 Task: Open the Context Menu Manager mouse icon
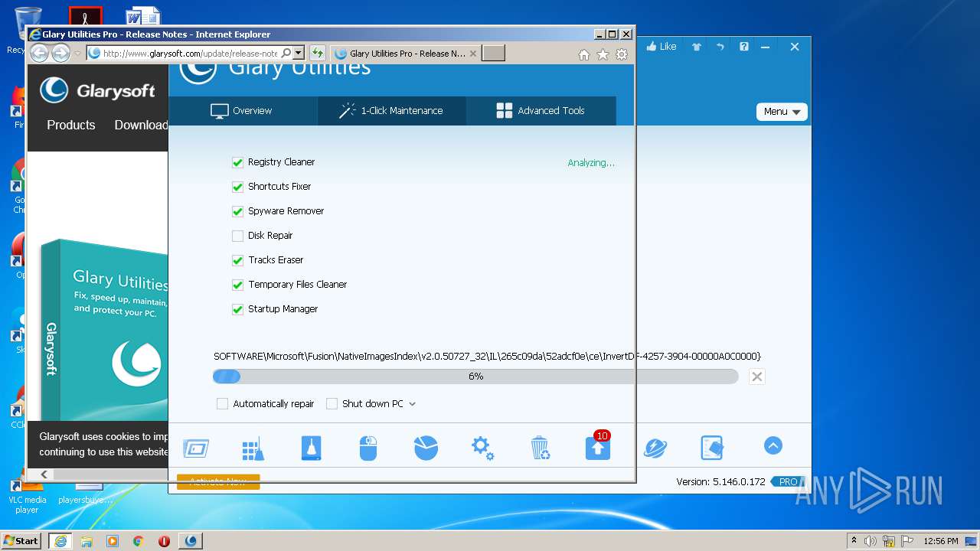pos(368,448)
